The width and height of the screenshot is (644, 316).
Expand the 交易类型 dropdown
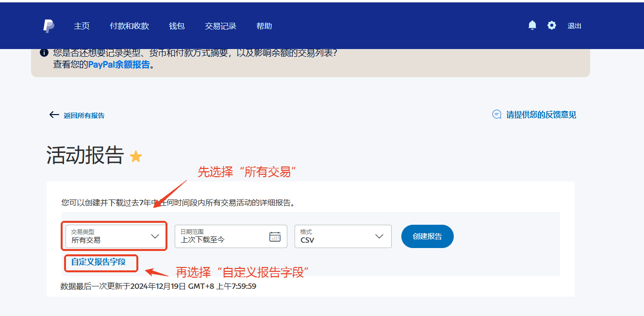[x=155, y=236]
